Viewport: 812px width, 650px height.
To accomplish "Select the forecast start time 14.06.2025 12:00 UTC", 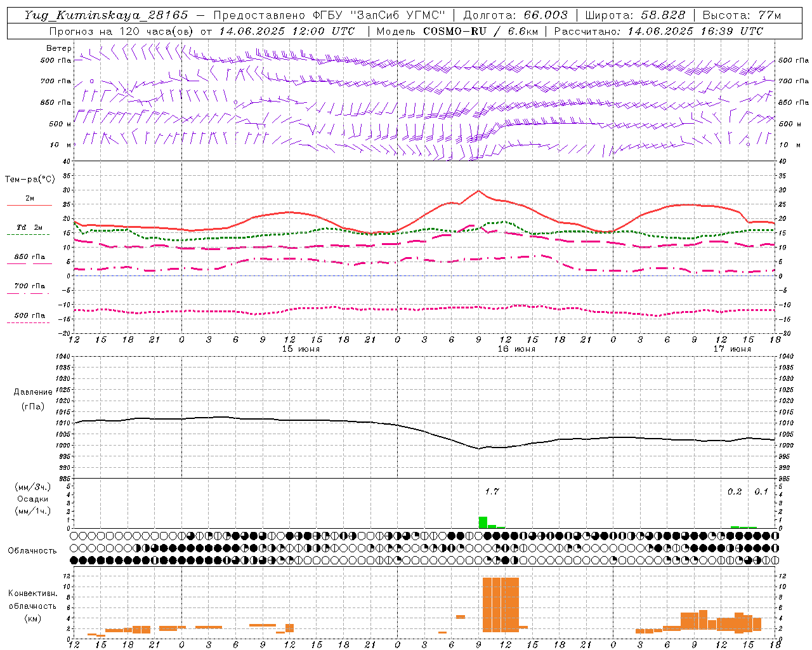I will pos(287,31).
